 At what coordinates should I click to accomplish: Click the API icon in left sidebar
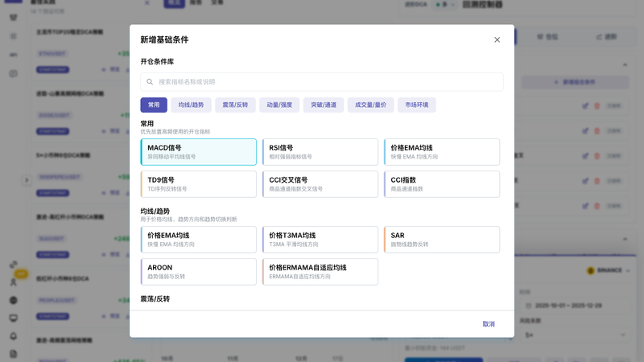tap(13, 55)
